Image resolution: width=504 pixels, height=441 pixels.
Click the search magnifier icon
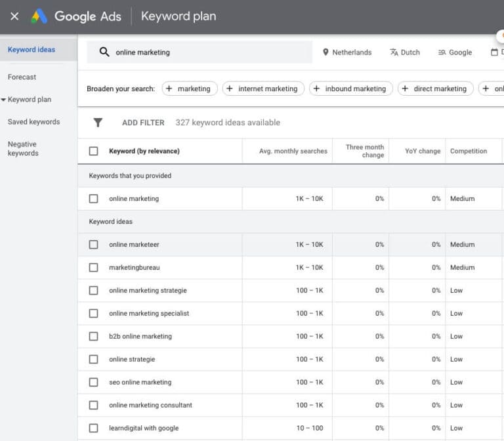tap(104, 52)
